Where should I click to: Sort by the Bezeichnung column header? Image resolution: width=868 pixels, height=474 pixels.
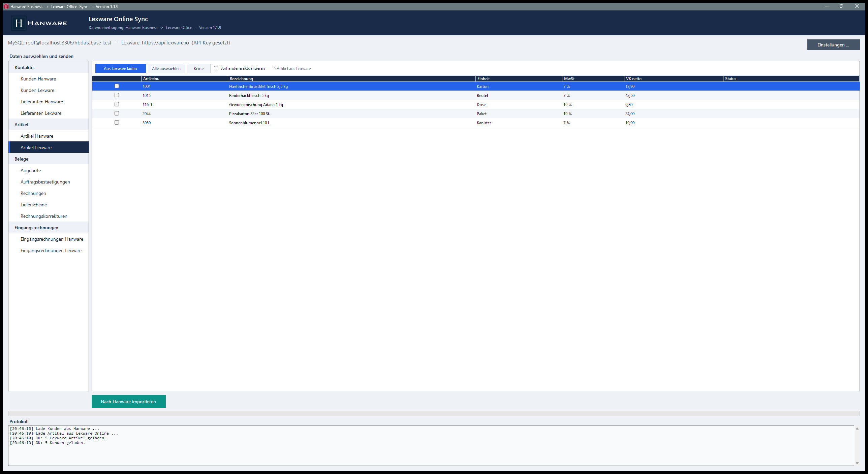352,79
